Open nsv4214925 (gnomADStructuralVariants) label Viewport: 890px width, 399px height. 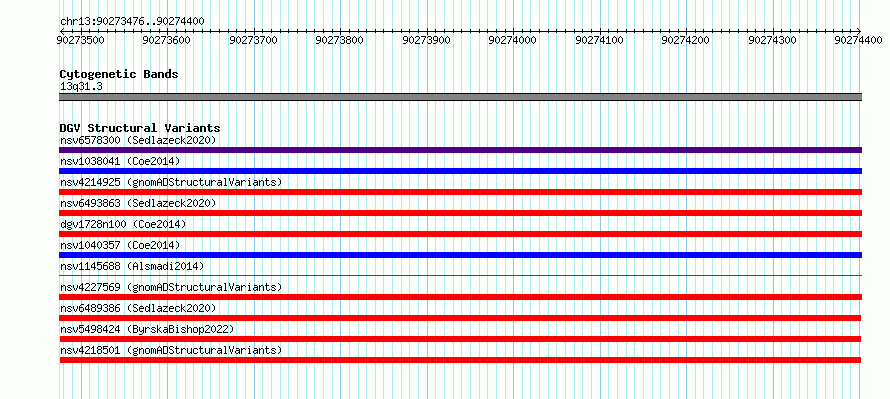point(171,182)
